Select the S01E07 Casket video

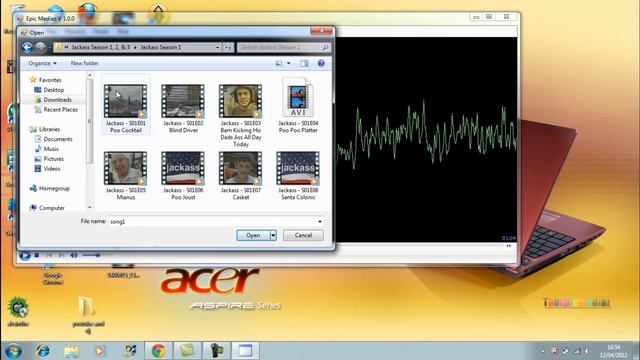tap(240, 176)
